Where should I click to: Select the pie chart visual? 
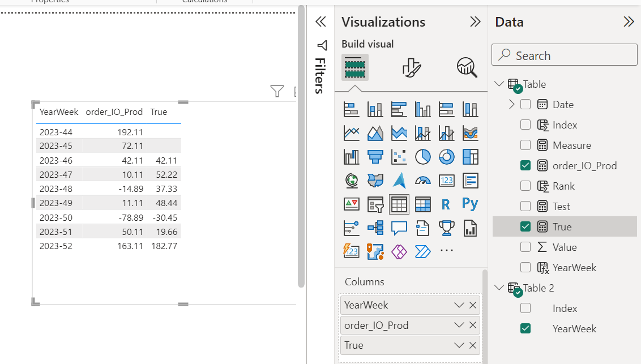point(422,157)
